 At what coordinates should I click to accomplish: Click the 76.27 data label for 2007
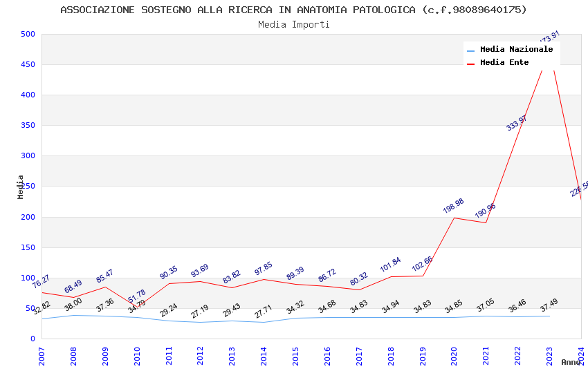[x=41, y=281]
